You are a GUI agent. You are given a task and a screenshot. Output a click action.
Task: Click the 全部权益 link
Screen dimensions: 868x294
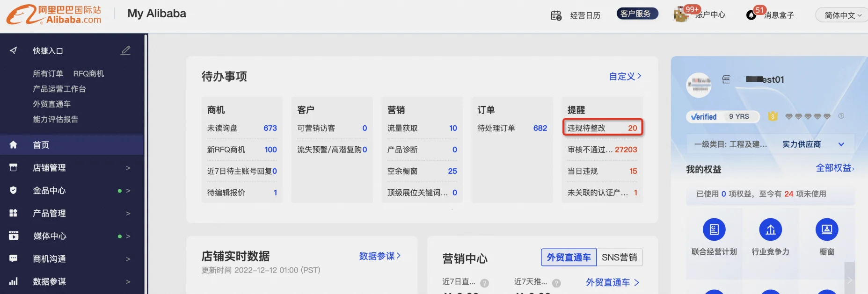pos(835,168)
